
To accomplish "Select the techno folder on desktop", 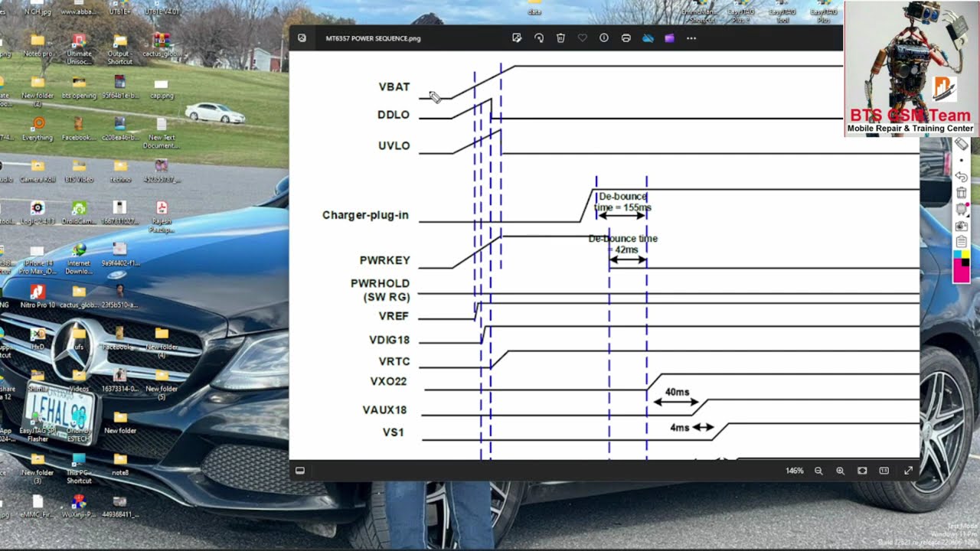I will [120, 170].
